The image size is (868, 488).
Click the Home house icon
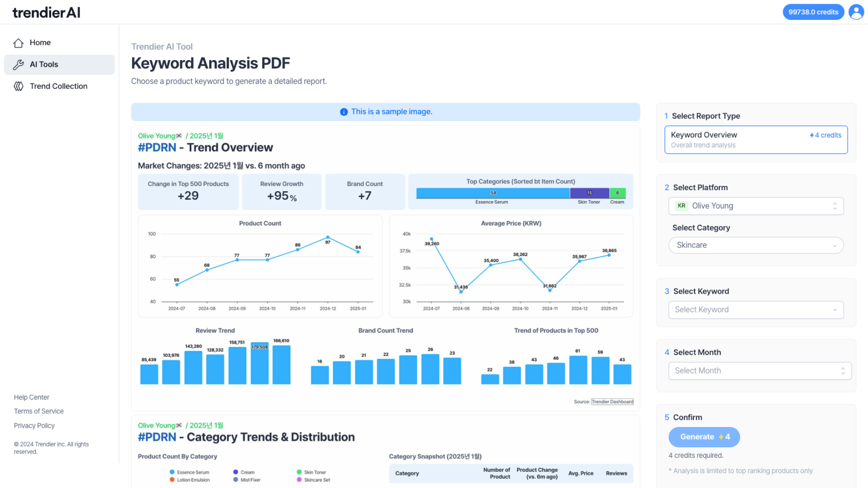point(19,43)
